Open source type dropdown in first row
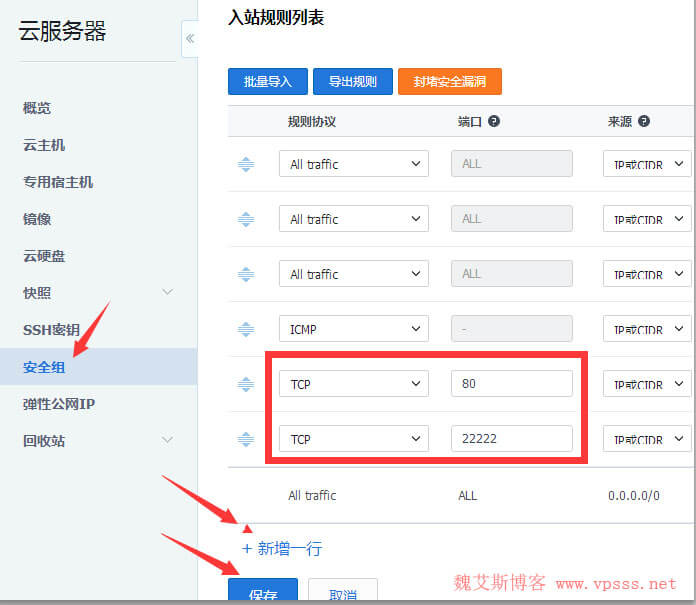This screenshot has height=605, width=696. (x=647, y=164)
